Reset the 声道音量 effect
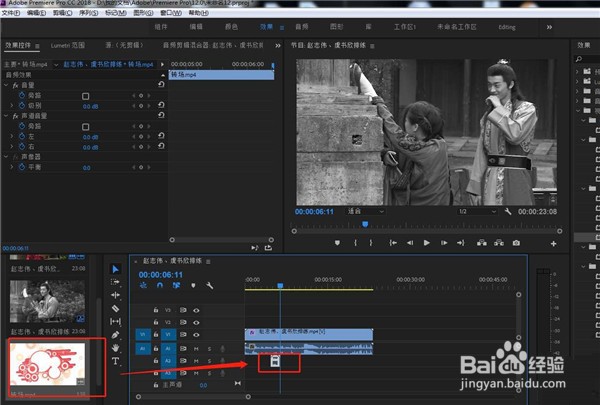 pos(161,115)
